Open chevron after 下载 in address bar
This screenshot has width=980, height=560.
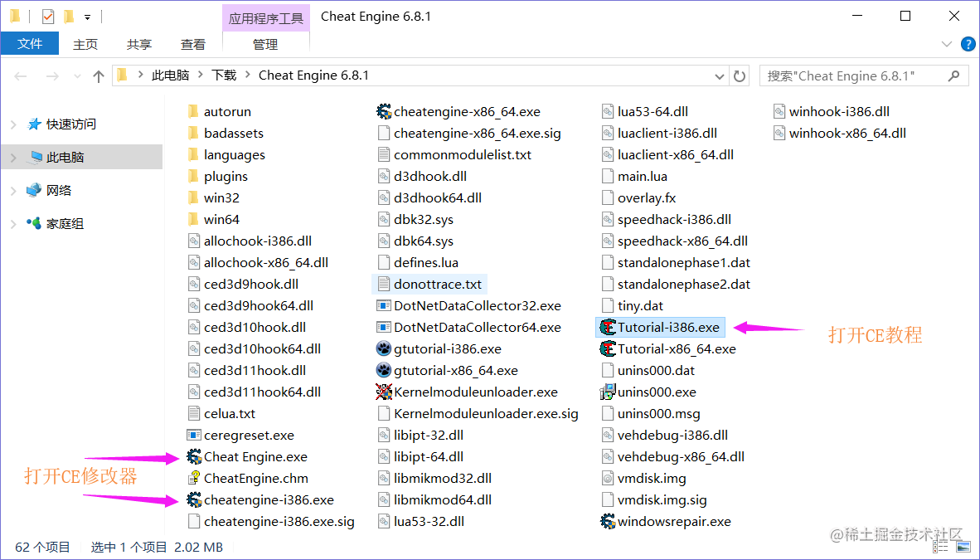[x=248, y=75]
